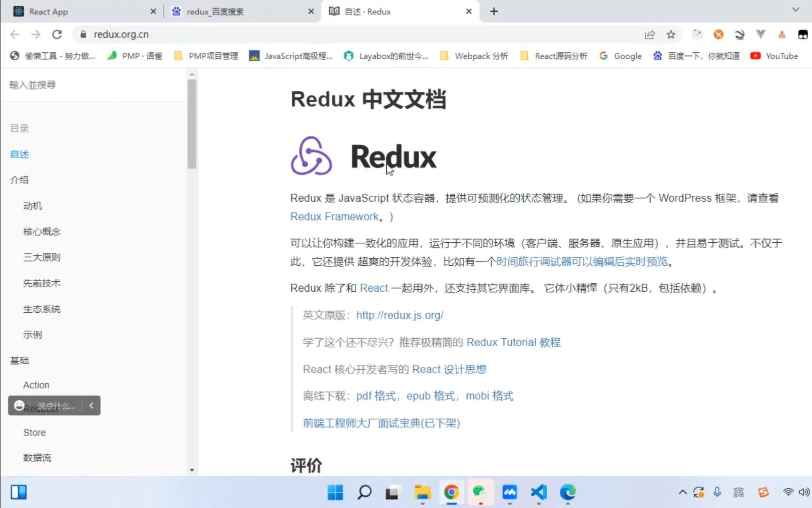This screenshot has height=508, width=812.
Task: Collapse the floating chat widget arrow
Action: 91,405
